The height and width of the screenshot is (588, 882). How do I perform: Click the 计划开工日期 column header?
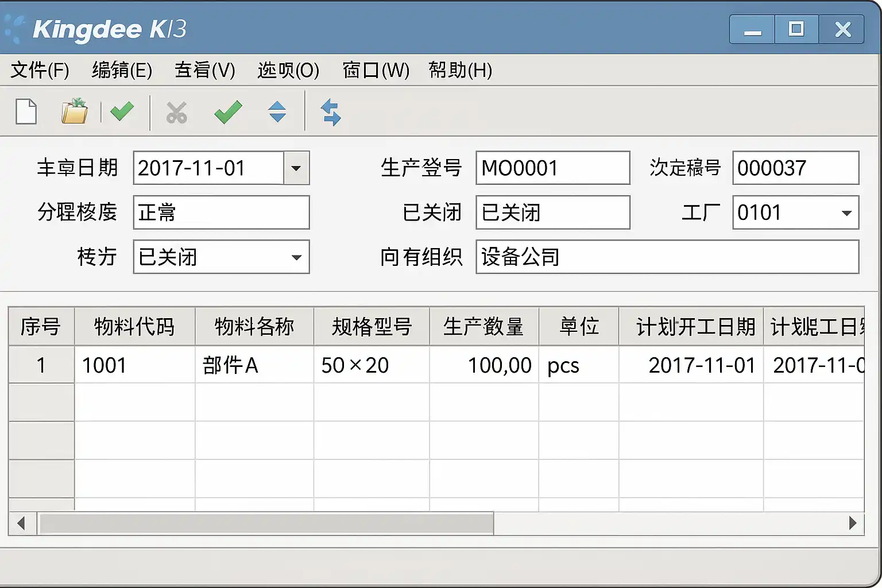point(691,326)
